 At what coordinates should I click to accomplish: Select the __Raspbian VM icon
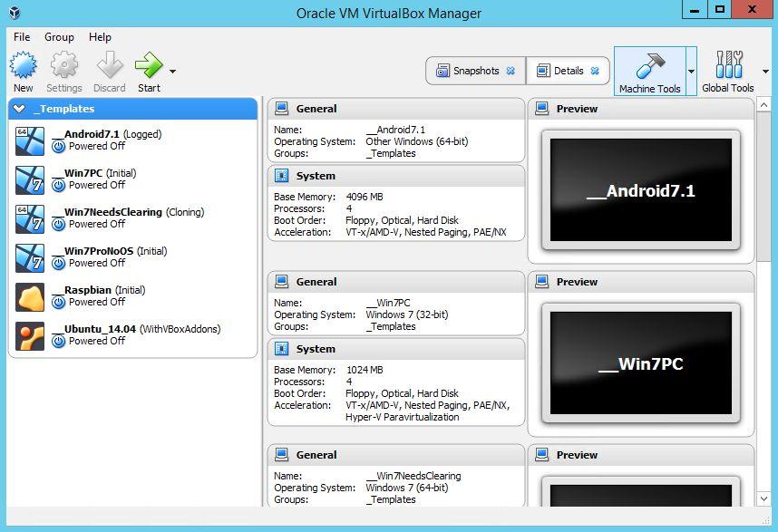tap(30, 297)
